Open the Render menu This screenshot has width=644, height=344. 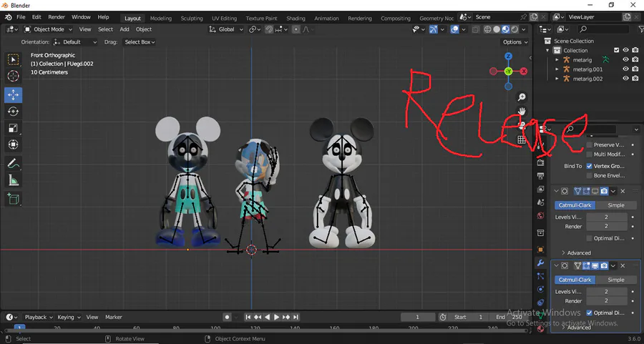pyautogui.click(x=57, y=17)
